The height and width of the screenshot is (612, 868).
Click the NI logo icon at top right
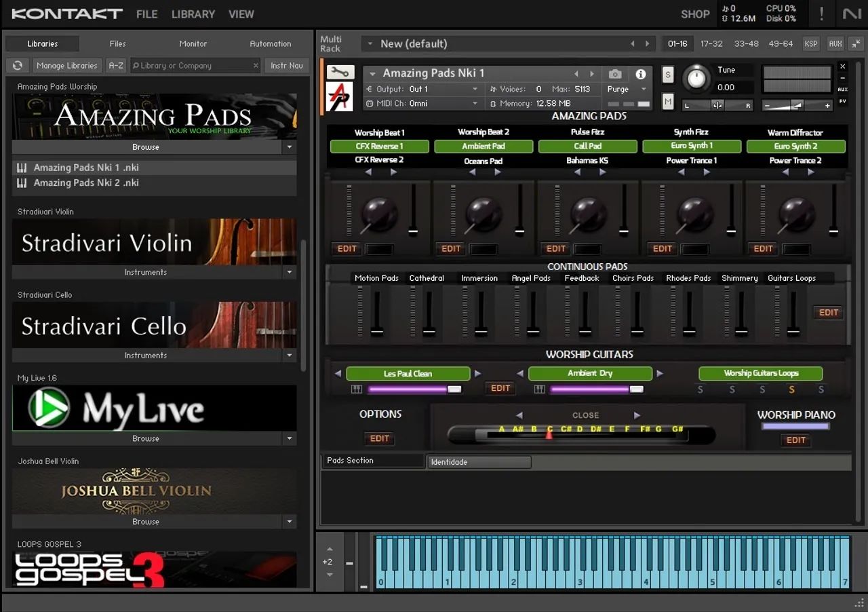tap(852, 14)
